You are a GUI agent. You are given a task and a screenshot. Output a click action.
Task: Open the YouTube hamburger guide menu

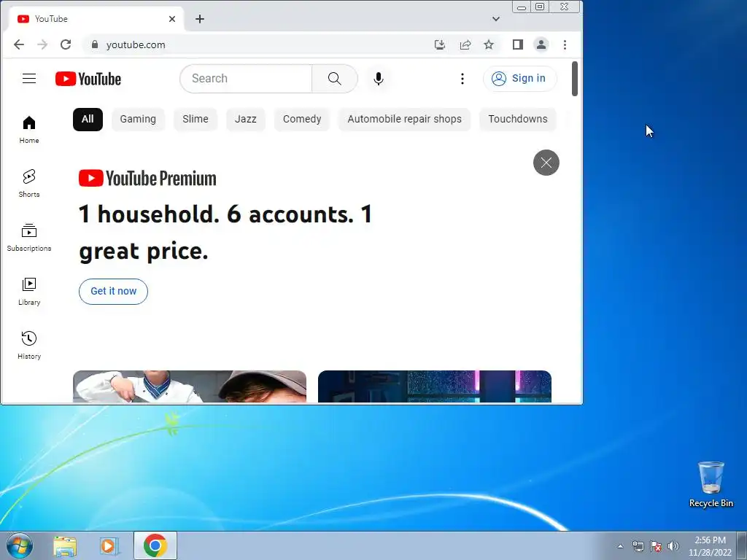(29, 79)
